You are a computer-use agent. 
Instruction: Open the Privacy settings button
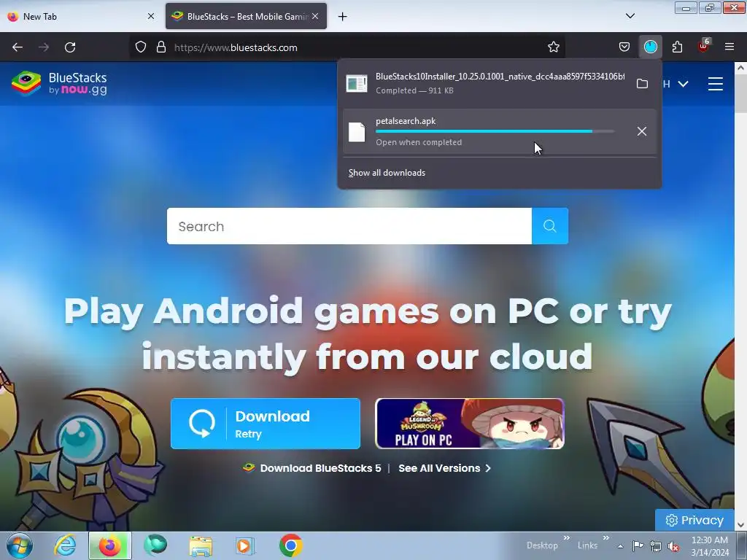(x=694, y=520)
